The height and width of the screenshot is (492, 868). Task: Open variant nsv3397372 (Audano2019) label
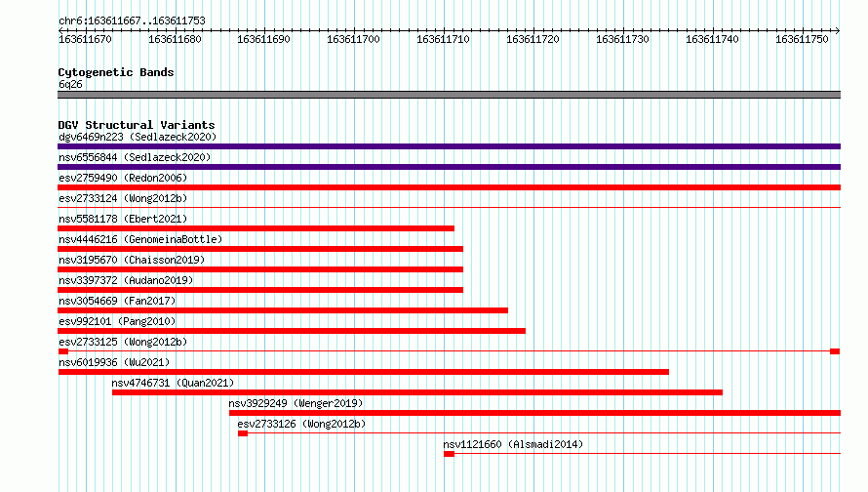(126, 280)
